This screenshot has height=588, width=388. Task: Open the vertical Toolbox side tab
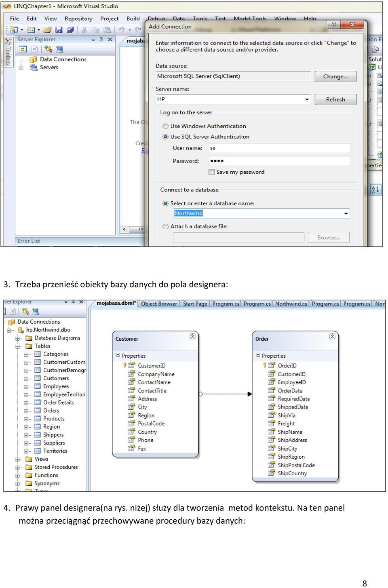tap(8, 52)
